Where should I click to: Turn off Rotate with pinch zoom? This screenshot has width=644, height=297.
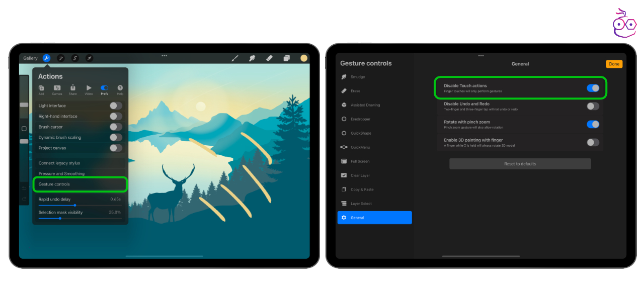(x=593, y=124)
